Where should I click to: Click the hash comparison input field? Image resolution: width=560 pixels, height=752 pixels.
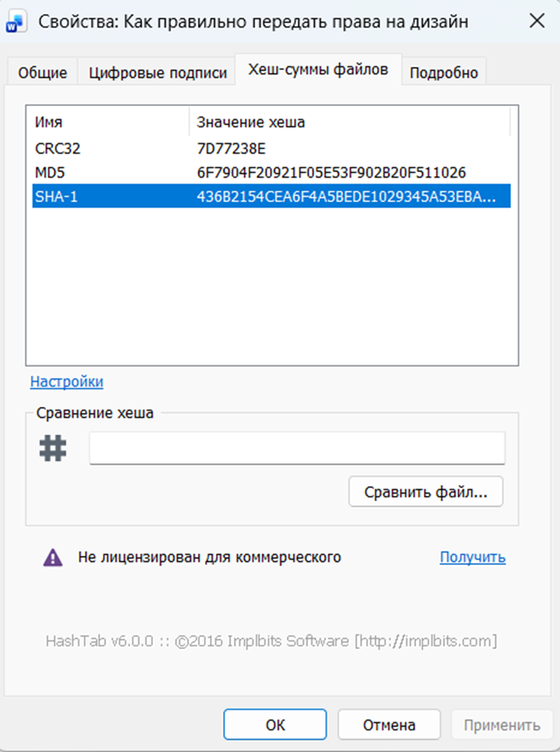(297, 448)
